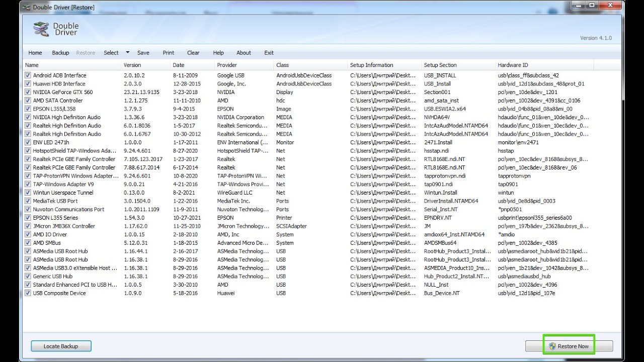Toggle NVIDIA GeForce GTX 560 checkbox

[28, 92]
